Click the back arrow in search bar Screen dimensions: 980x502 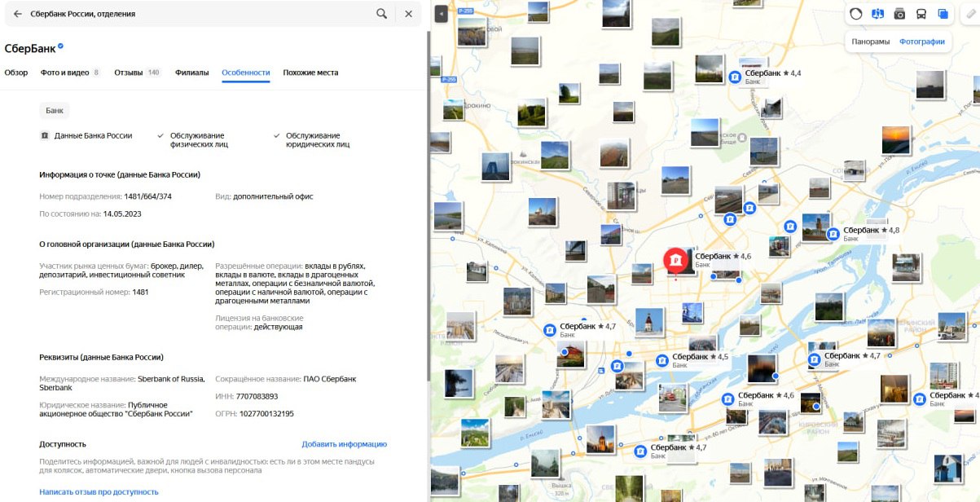[17, 14]
